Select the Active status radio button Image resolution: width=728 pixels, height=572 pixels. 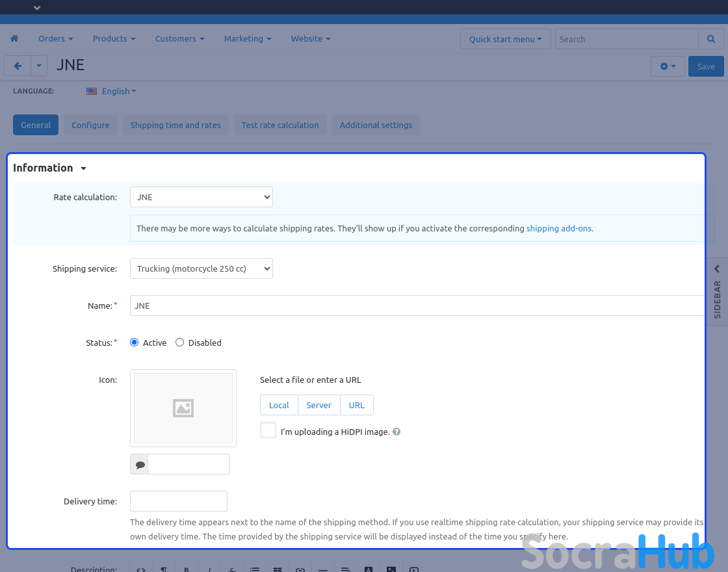pyautogui.click(x=135, y=343)
